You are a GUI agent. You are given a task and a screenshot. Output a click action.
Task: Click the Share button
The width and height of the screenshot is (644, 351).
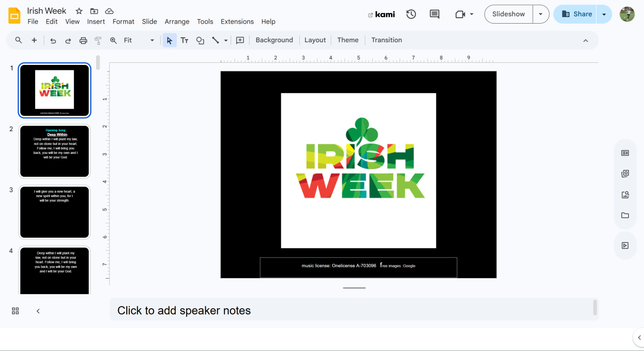point(576,14)
